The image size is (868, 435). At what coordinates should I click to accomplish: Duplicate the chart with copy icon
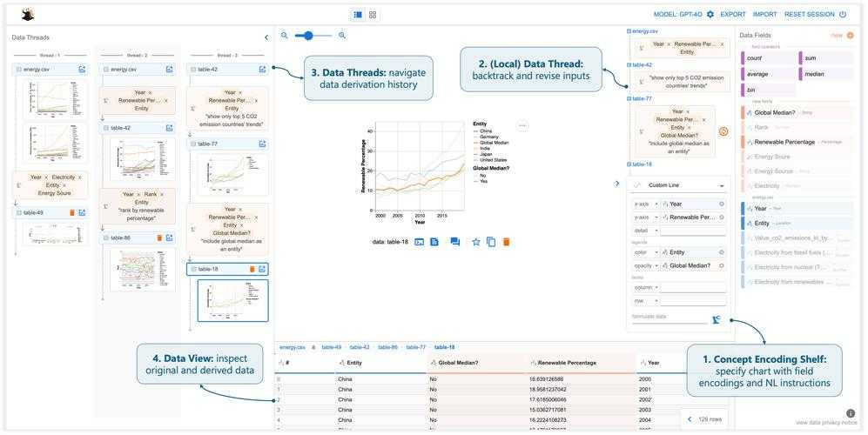(490, 242)
